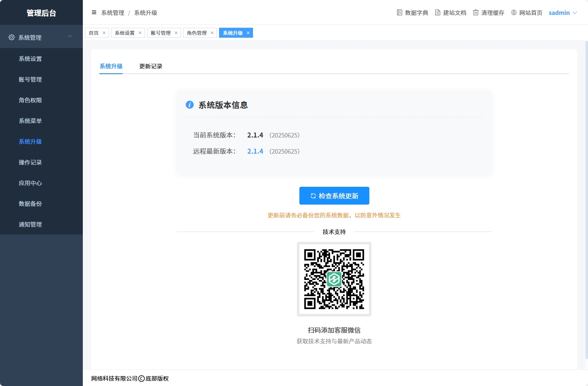Click the 当前系统版本 label

pyautogui.click(x=214, y=135)
